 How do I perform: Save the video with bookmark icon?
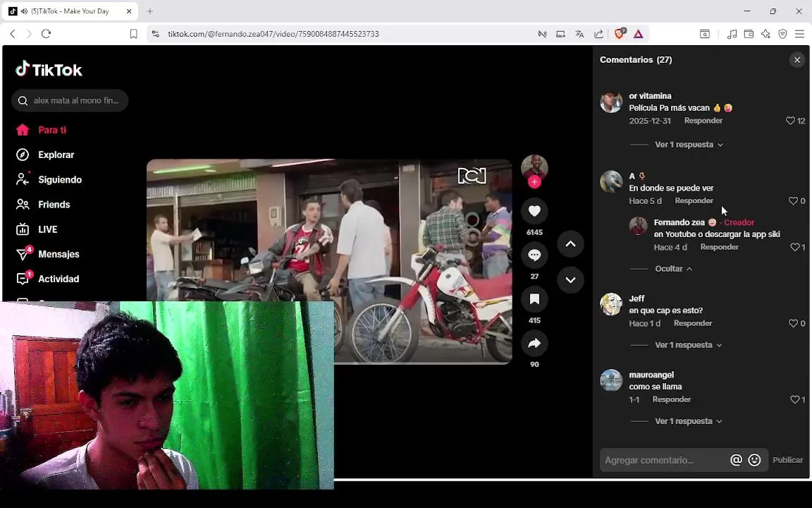tap(534, 299)
